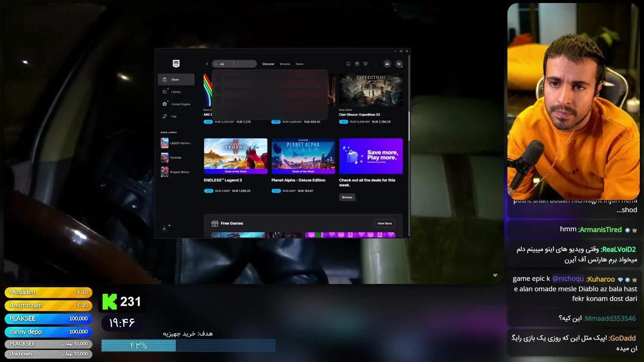Click the Planet Alpha - Deluxe Edition title

[298, 180]
